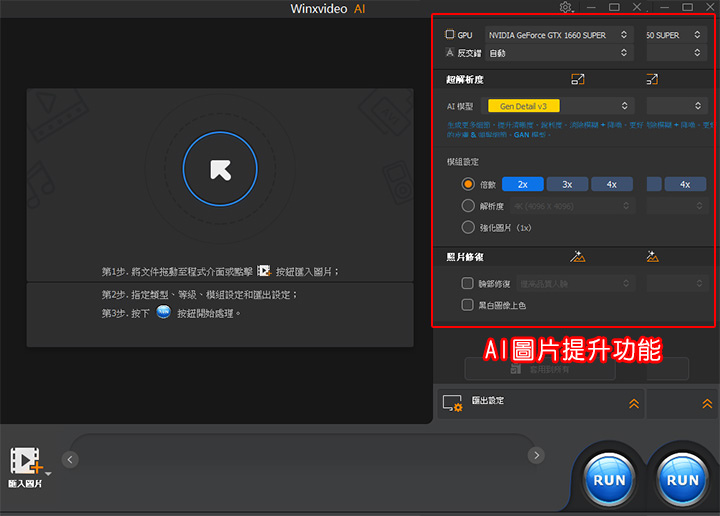
Task: Click the 匯出設定 monitor-gear icon
Action: 452,403
